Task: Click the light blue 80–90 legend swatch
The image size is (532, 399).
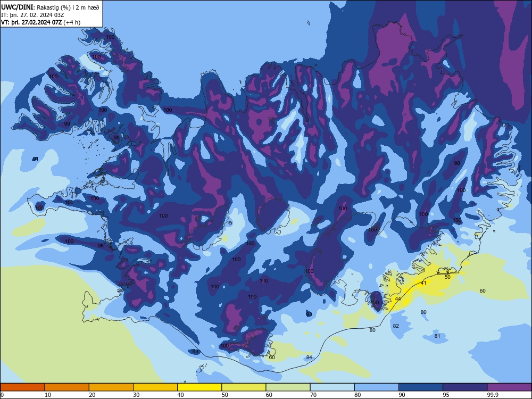Action: [377, 387]
